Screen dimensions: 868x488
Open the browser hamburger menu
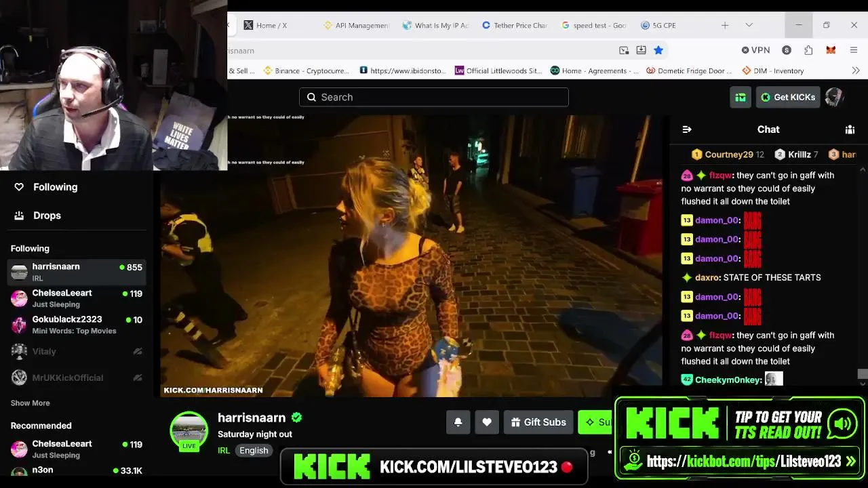854,50
